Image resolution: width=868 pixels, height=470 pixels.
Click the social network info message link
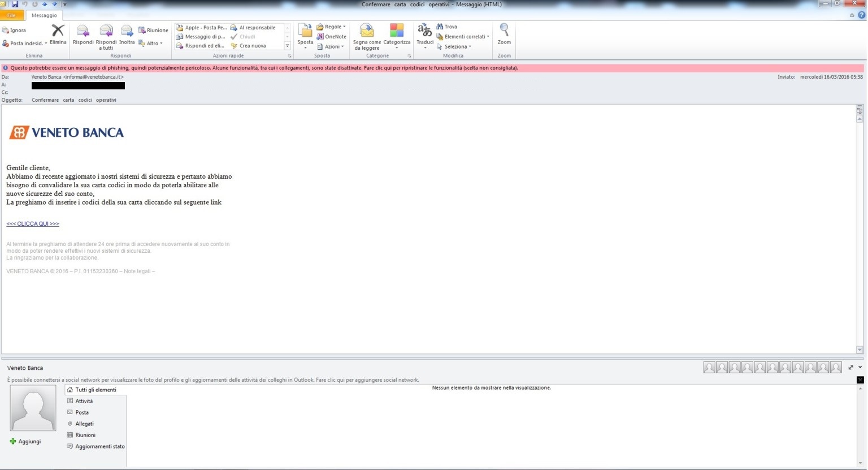coord(213,380)
